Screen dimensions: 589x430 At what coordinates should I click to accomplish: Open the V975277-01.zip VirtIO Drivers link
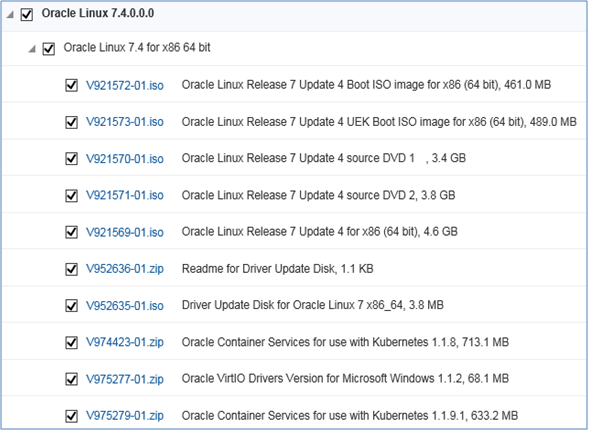click(x=125, y=379)
